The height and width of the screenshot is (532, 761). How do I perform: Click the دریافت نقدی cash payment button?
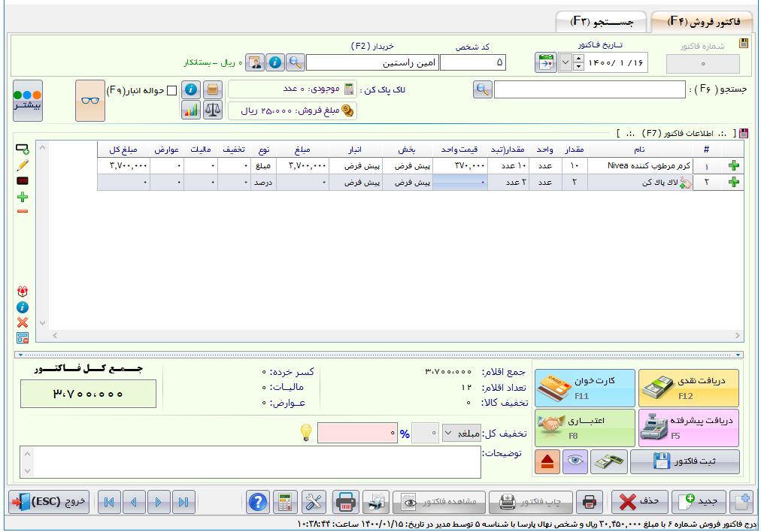coord(689,388)
